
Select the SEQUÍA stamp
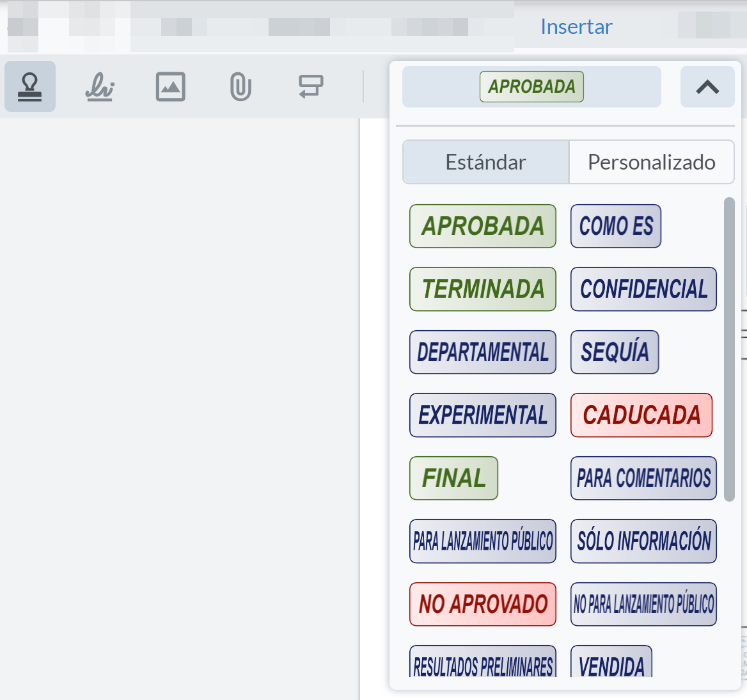615,352
